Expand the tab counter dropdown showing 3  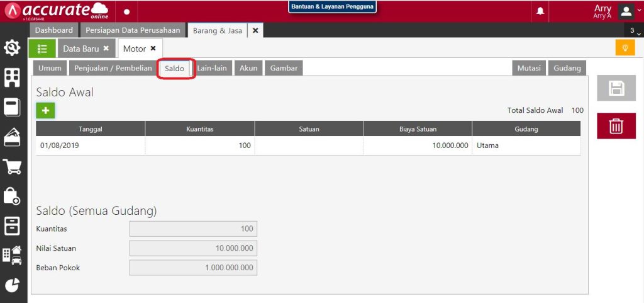(635, 31)
